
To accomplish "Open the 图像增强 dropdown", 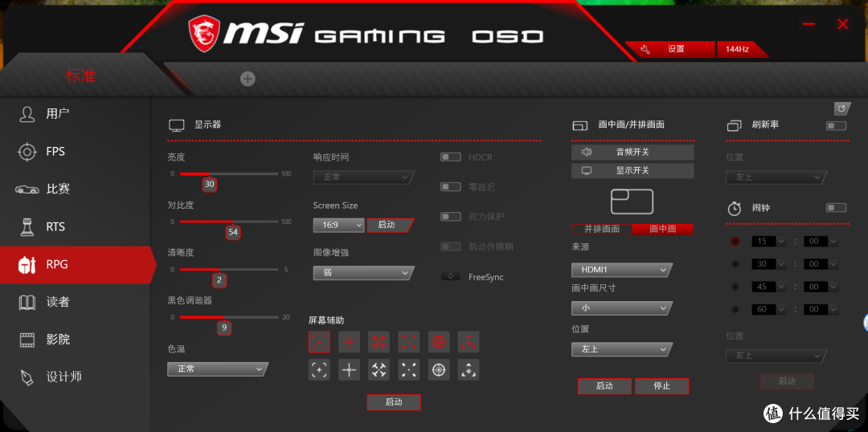I will (x=363, y=273).
